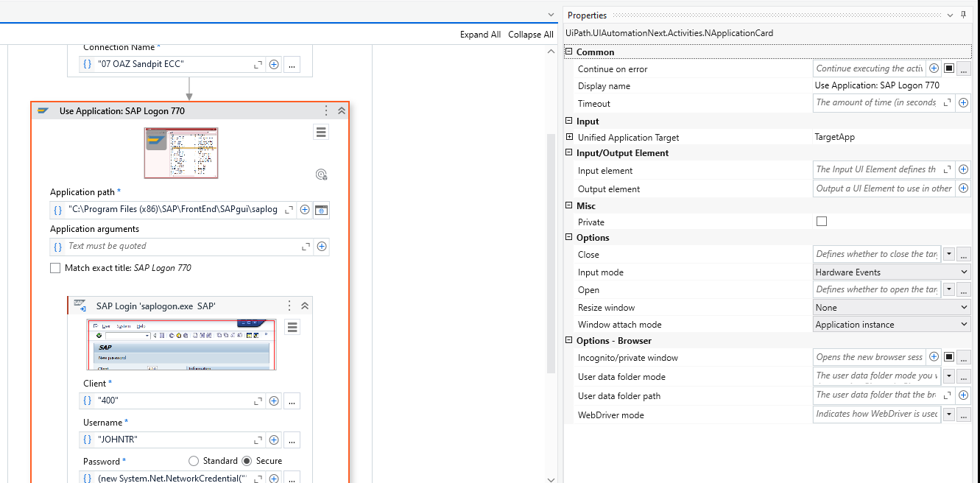Viewport: 980px width, 483px height.
Task: Open Window attach mode dropdown
Action: coord(892,325)
